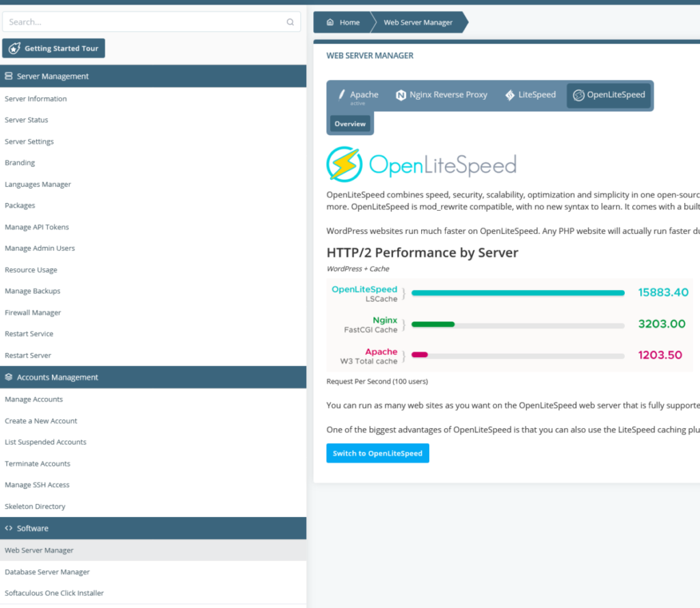Click the HTTP/2 Performance by Server heading
This screenshot has width=700, height=608.
422,253
